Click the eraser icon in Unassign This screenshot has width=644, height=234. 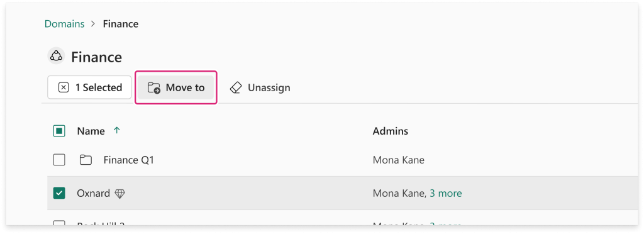click(236, 87)
